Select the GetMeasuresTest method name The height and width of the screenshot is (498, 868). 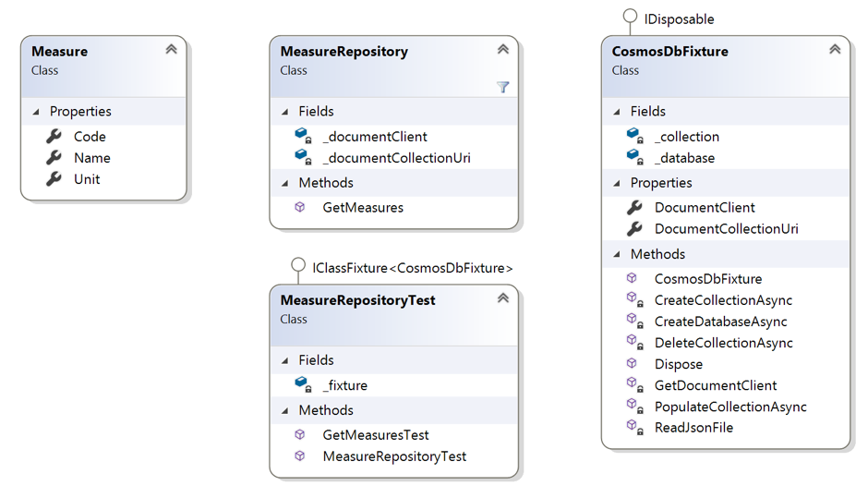tap(376, 435)
